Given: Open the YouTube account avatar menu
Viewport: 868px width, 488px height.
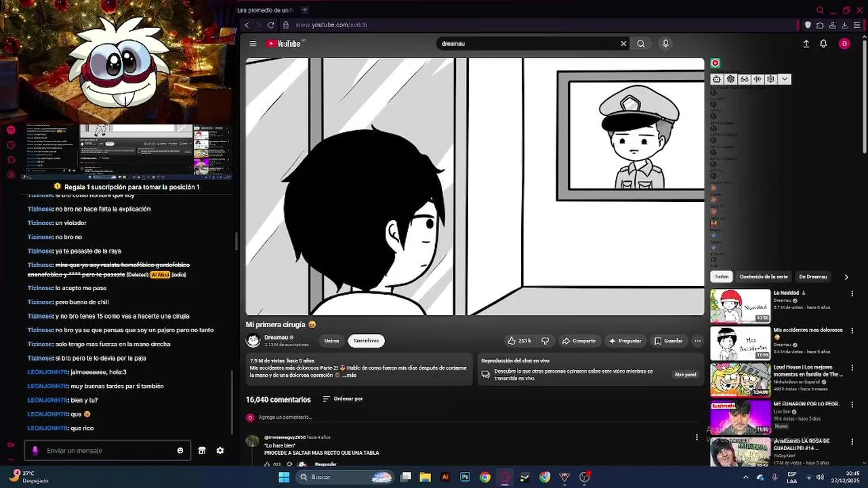Looking at the screenshot, I should (x=844, y=43).
